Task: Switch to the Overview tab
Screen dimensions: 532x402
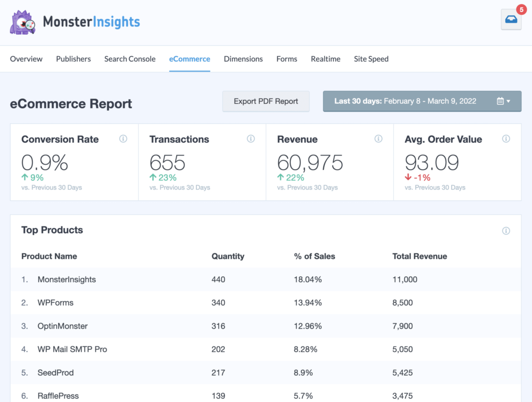Action: [26, 59]
